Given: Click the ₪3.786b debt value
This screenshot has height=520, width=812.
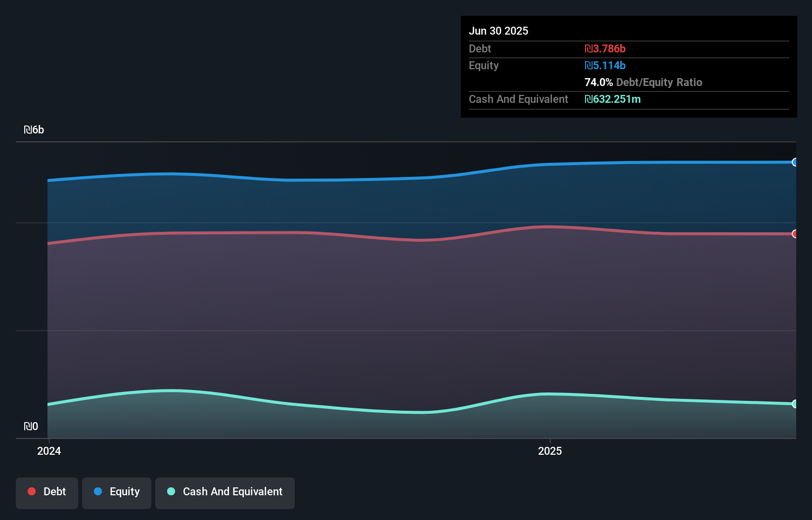Looking at the screenshot, I should coord(605,48).
